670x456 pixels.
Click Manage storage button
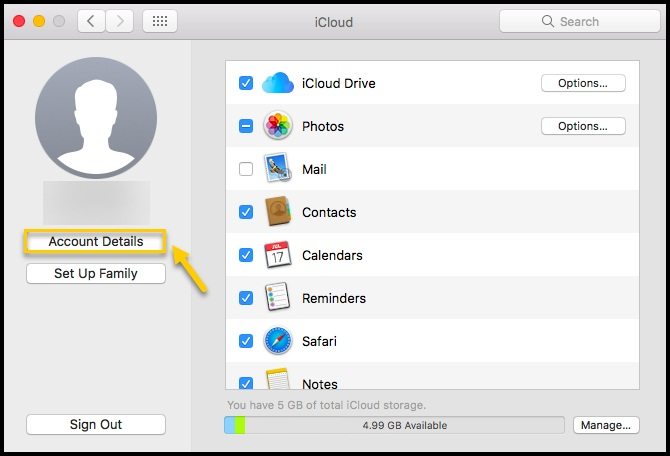[x=606, y=425]
